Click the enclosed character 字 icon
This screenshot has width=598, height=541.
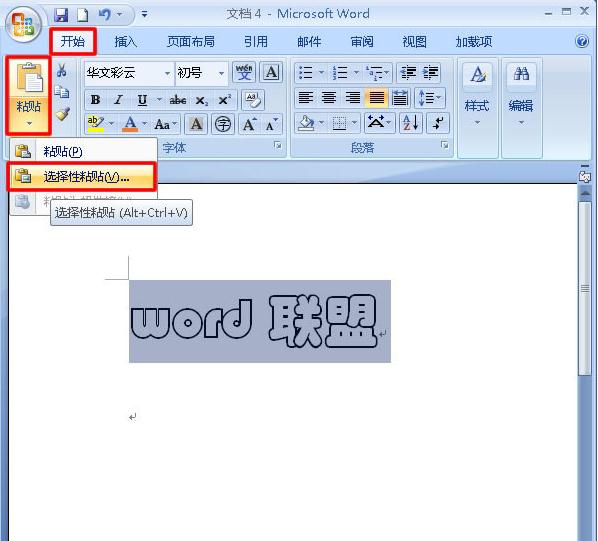point(223,124)
